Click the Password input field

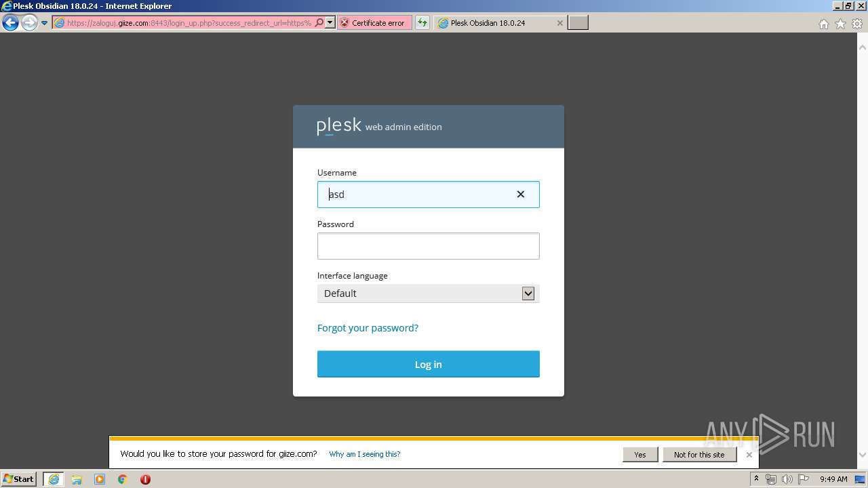(x=429, y=246)
